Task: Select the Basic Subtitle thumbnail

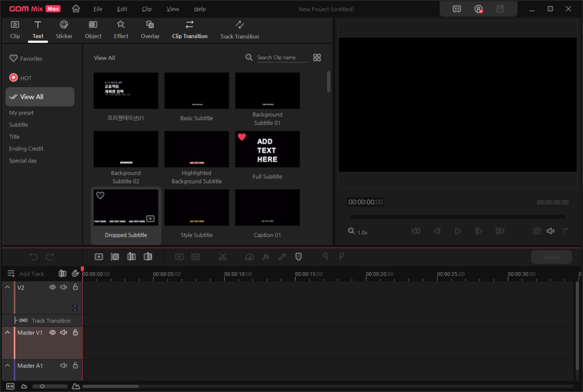Action: pyautogui.click(x=196, y=91)
